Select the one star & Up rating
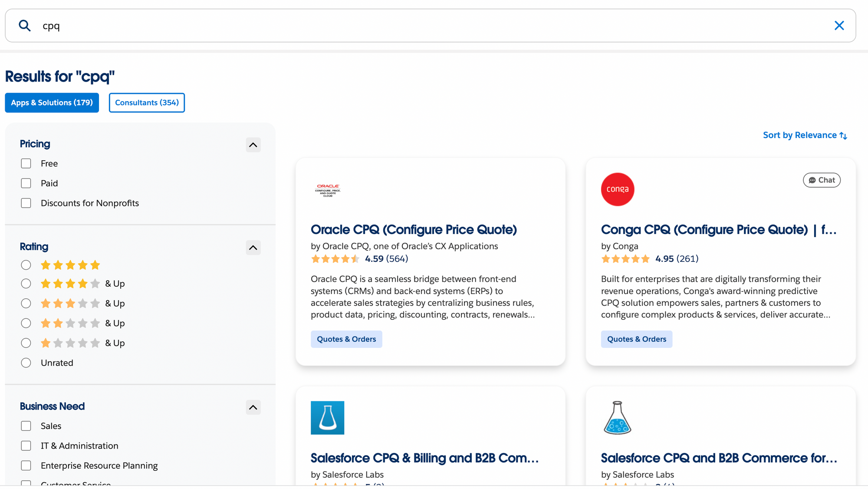The height and width of the screenshot is (489, 868). click(26, 343)
